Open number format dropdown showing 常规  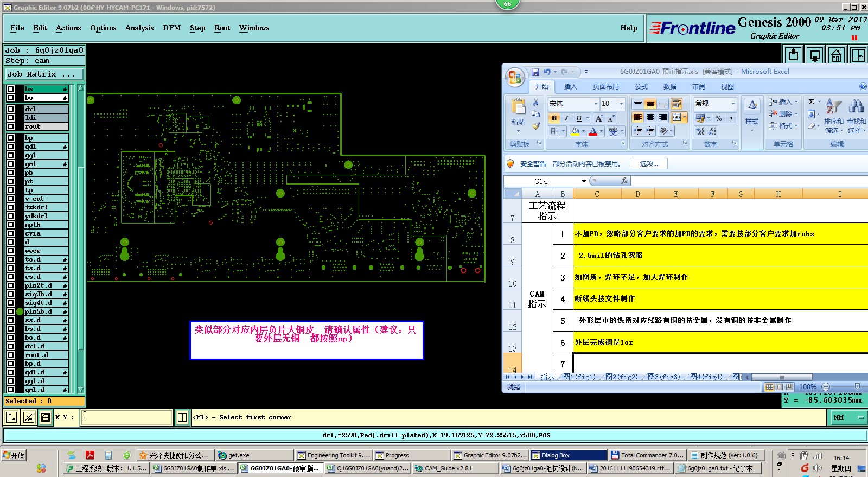pyautogui.click(x=732, y=104)
